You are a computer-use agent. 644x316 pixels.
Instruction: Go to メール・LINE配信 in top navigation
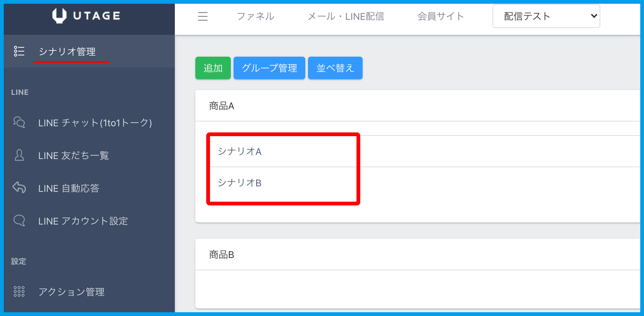pyautogui.click(x=346, y=16)
